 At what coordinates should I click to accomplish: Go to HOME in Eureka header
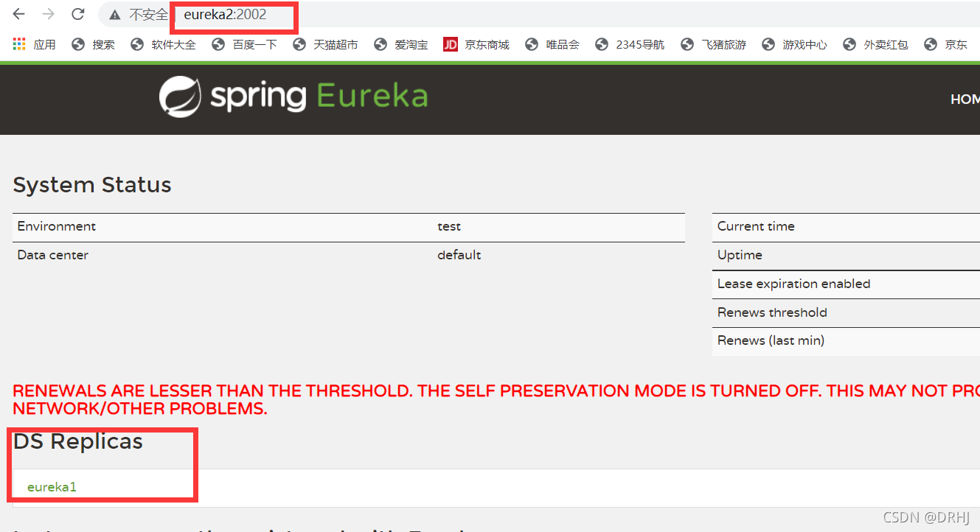(965, 99)
